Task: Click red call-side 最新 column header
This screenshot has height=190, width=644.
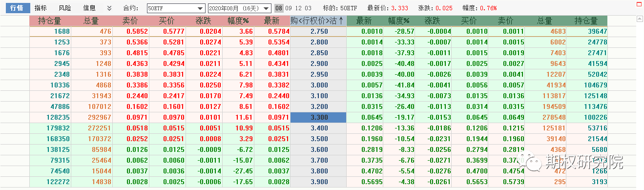Action: (x=271, y=21)
